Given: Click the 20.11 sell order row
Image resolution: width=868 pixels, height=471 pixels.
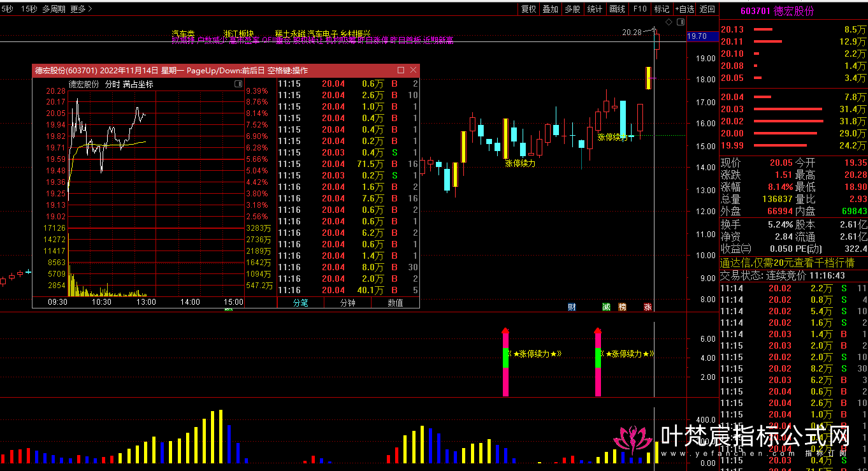Looking at the screenshot, I should click(793, 41).
